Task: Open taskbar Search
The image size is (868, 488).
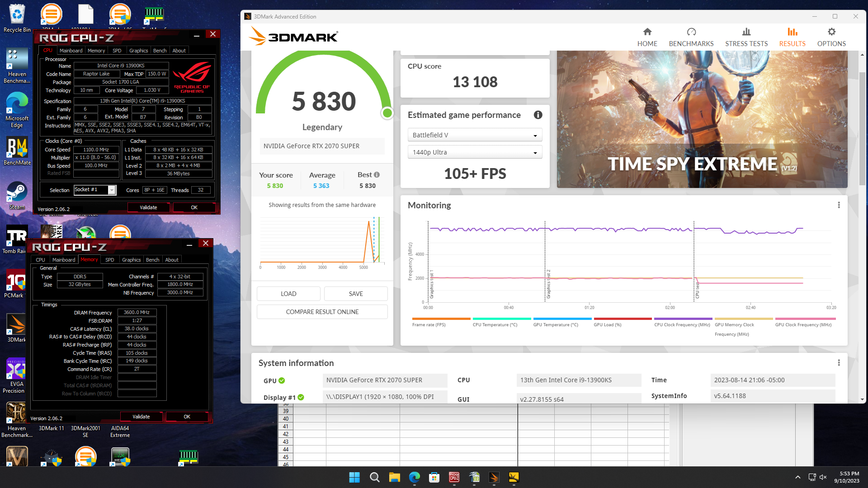Action: [x=374, y=477]
